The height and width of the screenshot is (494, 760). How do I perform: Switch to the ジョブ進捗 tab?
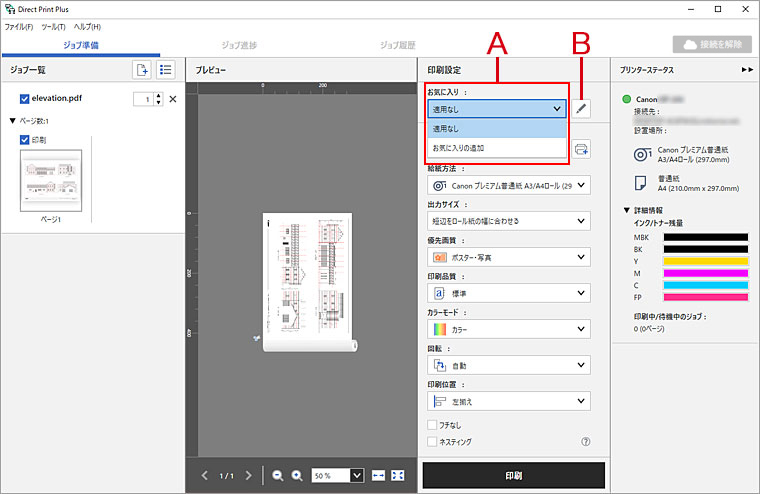click(240, 45)
